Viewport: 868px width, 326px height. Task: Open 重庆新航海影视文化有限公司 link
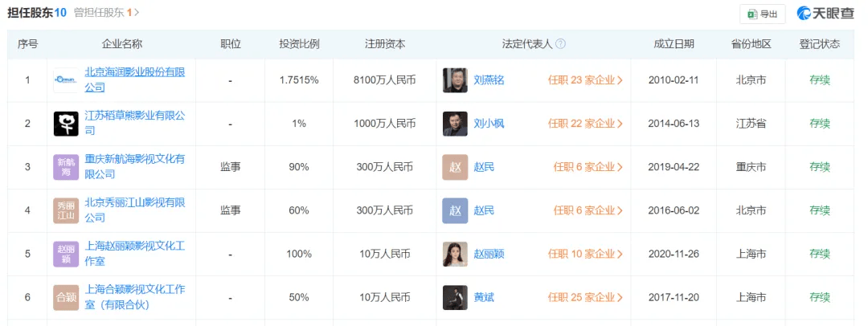[134, 166]
